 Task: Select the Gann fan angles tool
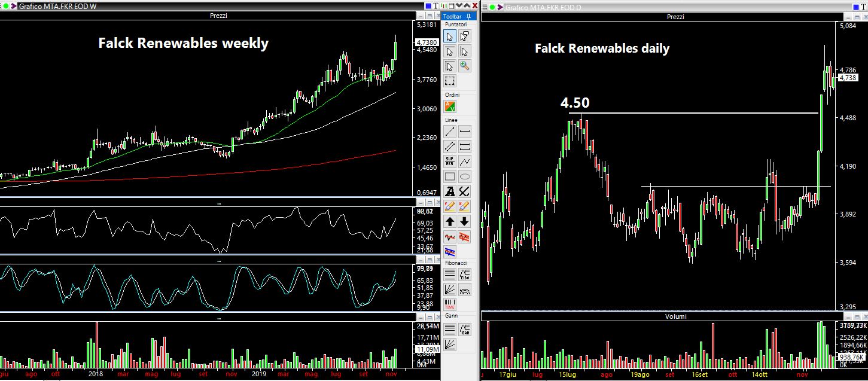[x=450, y=344]
